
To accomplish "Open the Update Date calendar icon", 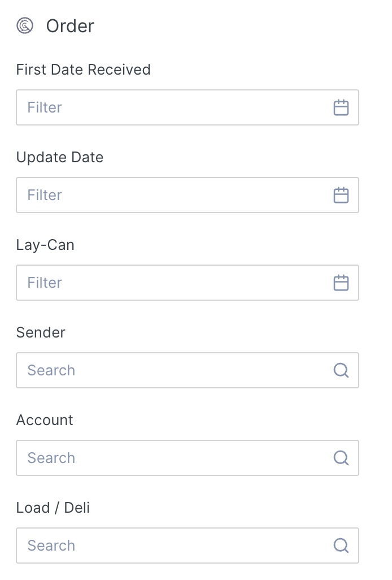I will point(341,195).
